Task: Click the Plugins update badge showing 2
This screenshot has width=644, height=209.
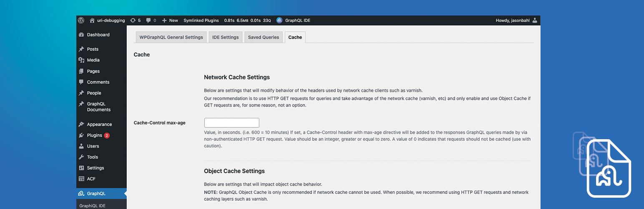Action: coord(107,135)
